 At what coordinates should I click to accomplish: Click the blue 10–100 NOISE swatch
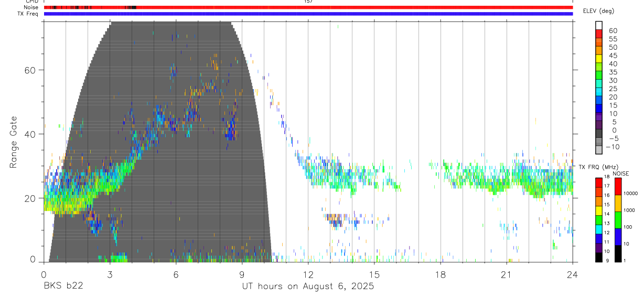point(618,236)
